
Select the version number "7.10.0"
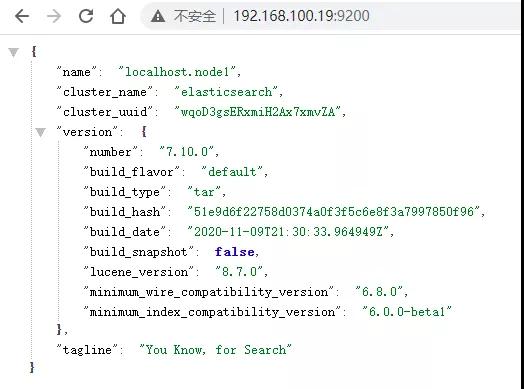pyautogui.click(x=187, y=152)
